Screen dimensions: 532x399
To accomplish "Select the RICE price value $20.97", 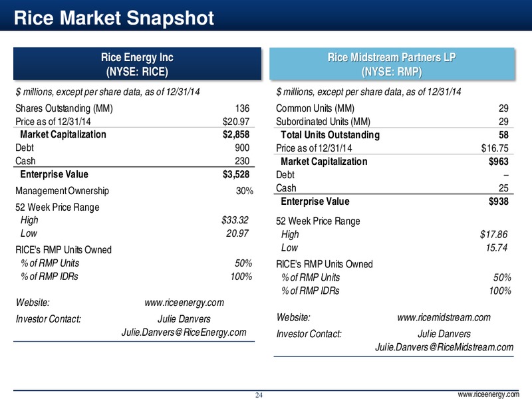I will (x=236, y=122).
